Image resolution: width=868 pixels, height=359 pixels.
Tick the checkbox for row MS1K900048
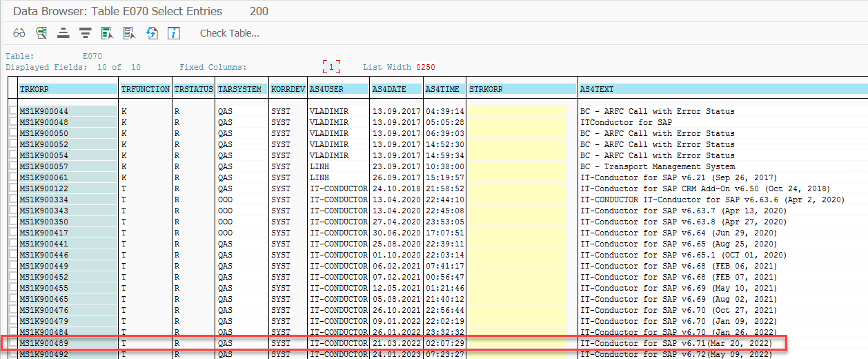point(13,122)
